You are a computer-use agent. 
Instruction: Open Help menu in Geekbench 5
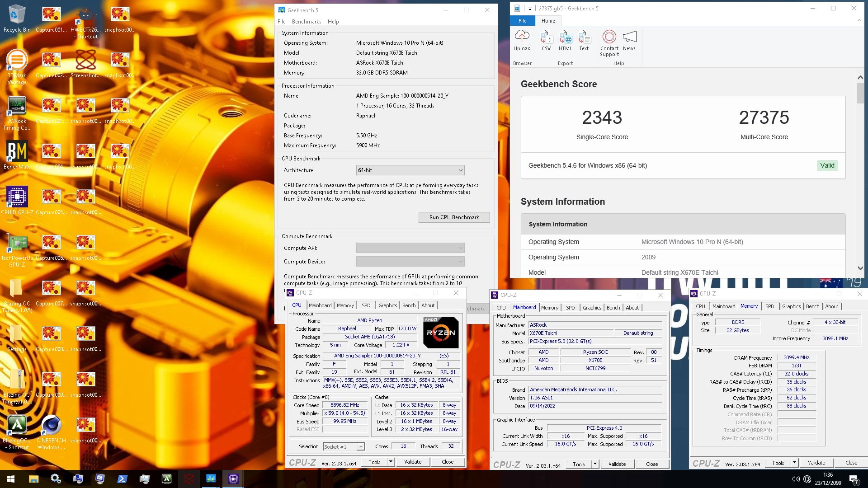click(x=333, y=22)
